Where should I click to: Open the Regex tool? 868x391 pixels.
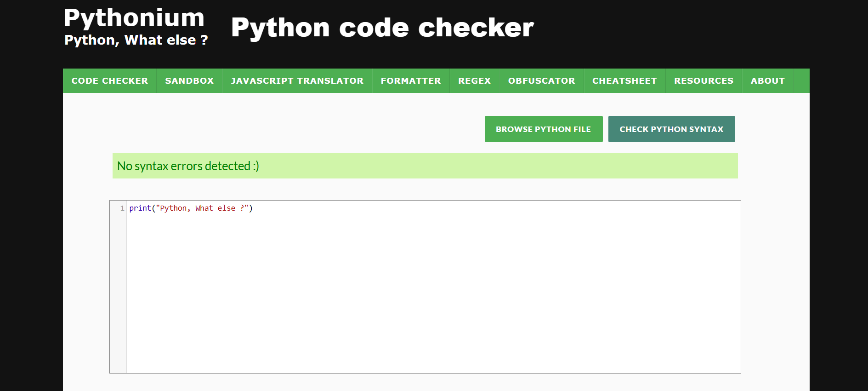pyautogui.click(x=475, y=81)
